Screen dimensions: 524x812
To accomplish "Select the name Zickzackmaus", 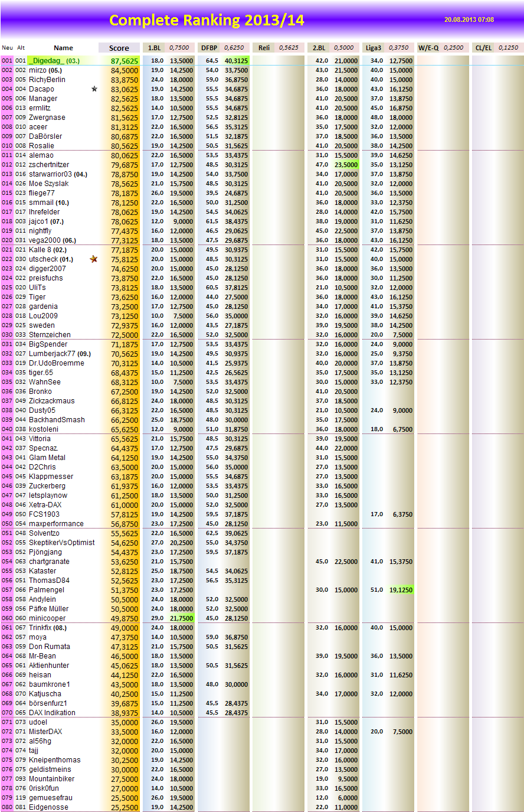I will click(x=52, y=401).
